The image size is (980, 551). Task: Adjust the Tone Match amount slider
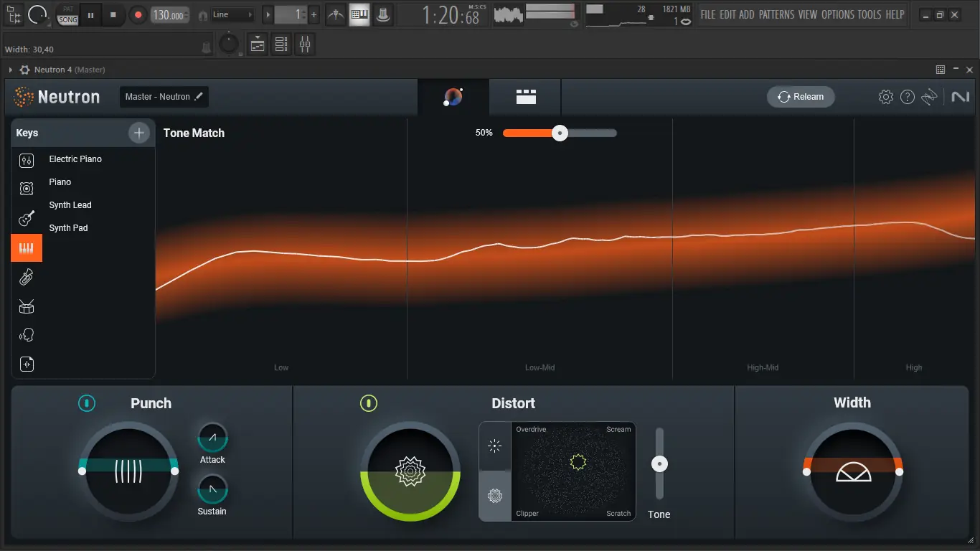(x=560, y=133)
